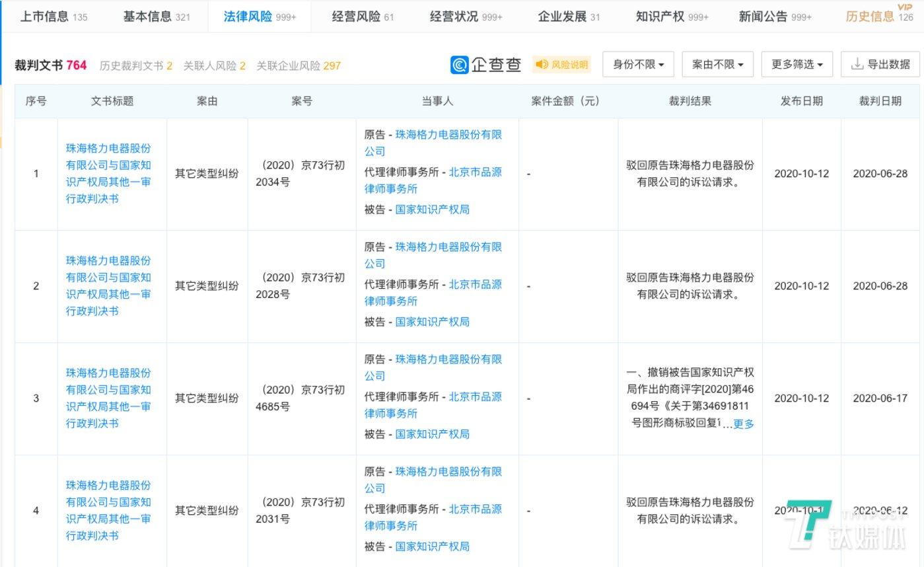924x567 pixels.
Task: Click the 导出数据 download button
Action: tap(880, 64)
